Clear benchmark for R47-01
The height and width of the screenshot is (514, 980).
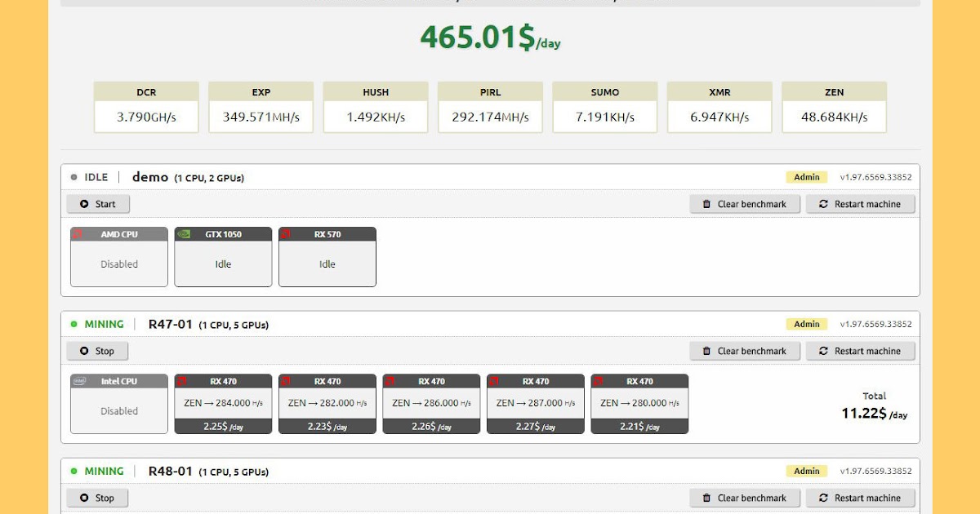pos(744,351)
